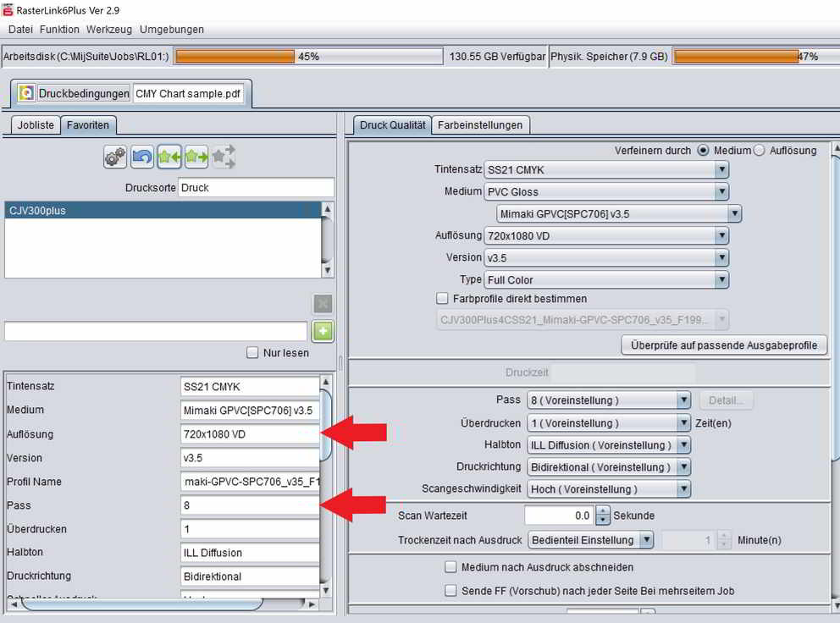This screenshot has height=623, width=840.
Task: Click the Druckbedingungen icon beside the tab label
Action: click(x=26, y=93)
